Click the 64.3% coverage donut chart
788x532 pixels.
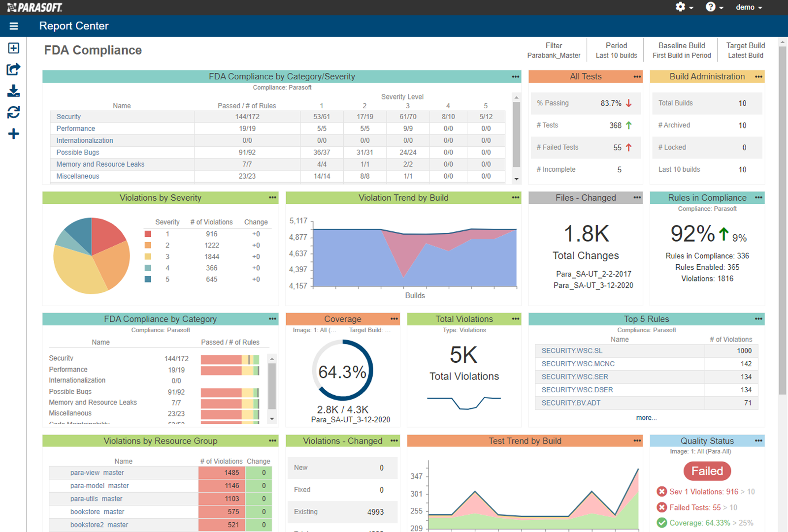[342, 370]
